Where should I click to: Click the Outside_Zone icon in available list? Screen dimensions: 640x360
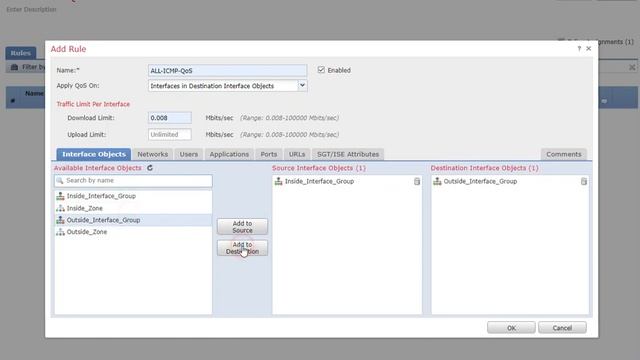pos(60,232)
